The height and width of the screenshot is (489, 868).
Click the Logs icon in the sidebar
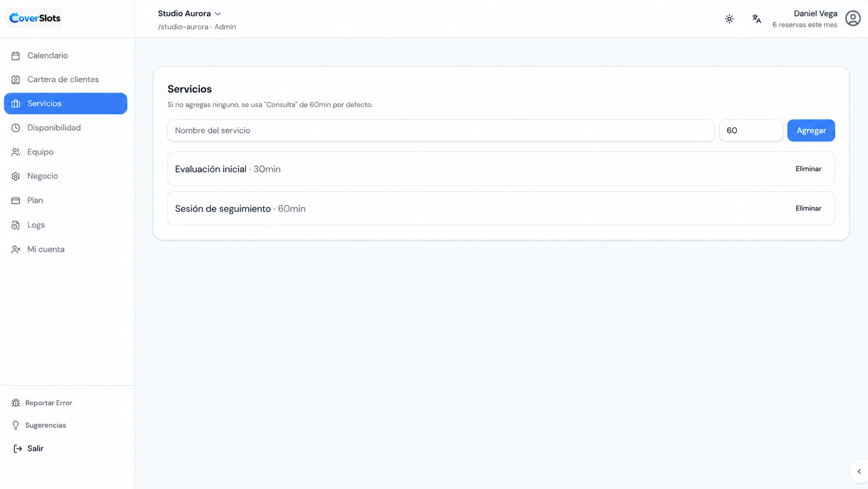16,225
